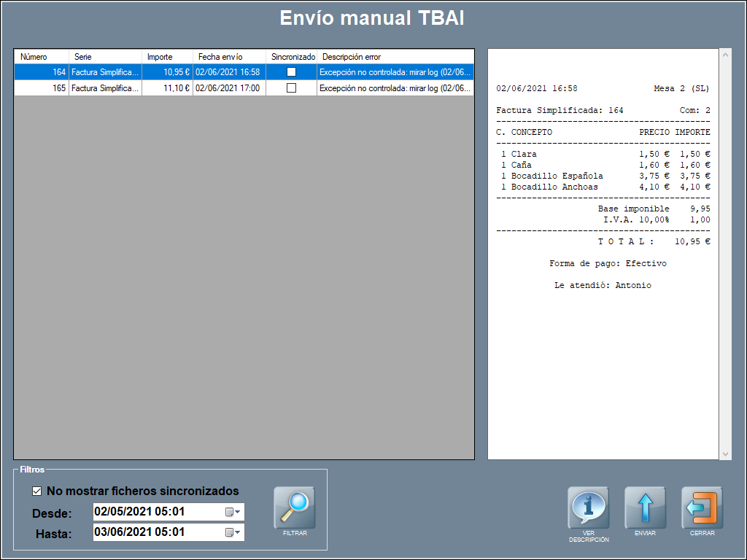Uncheck No mostrar ficheros sincronizados
The width and height of the screenshot is (747, 560).
coord(37,491)
